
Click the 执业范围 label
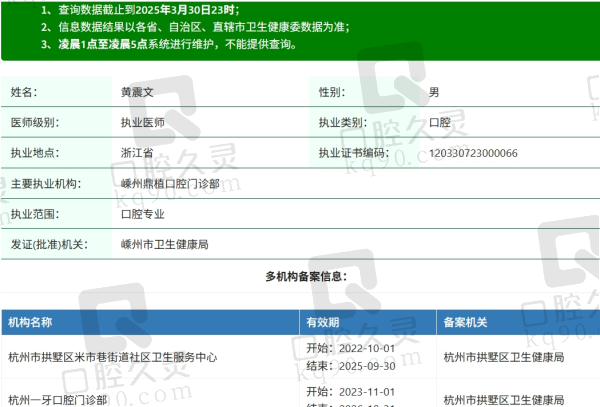point(35,214)
